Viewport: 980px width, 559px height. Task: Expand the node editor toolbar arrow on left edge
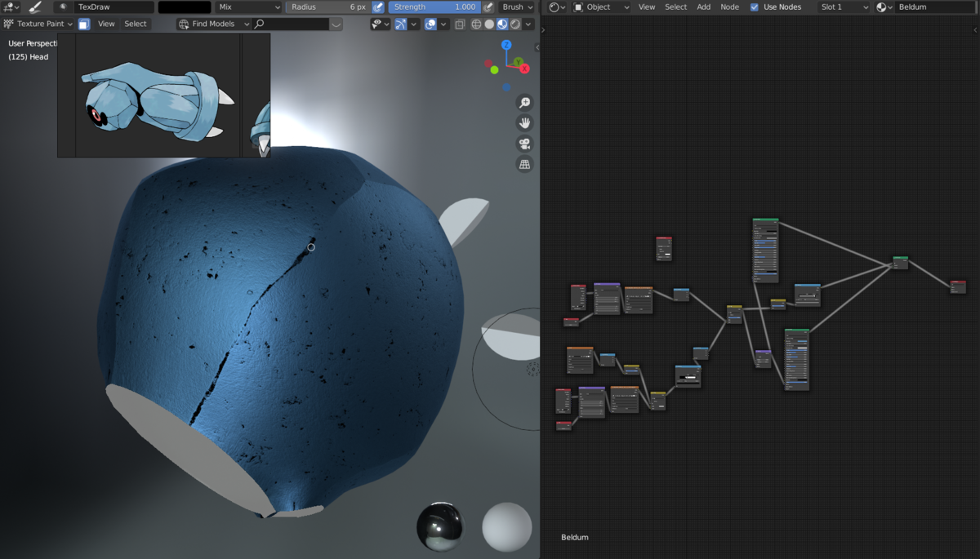pos(543,29)
